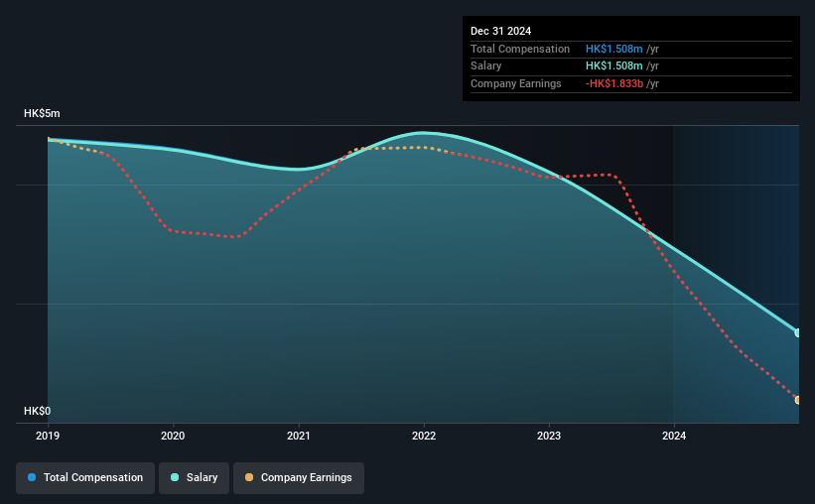This screenshot has height=504, width=815.
Task: Toggle the Total Compensation legend button
Action: click(85, 478)
